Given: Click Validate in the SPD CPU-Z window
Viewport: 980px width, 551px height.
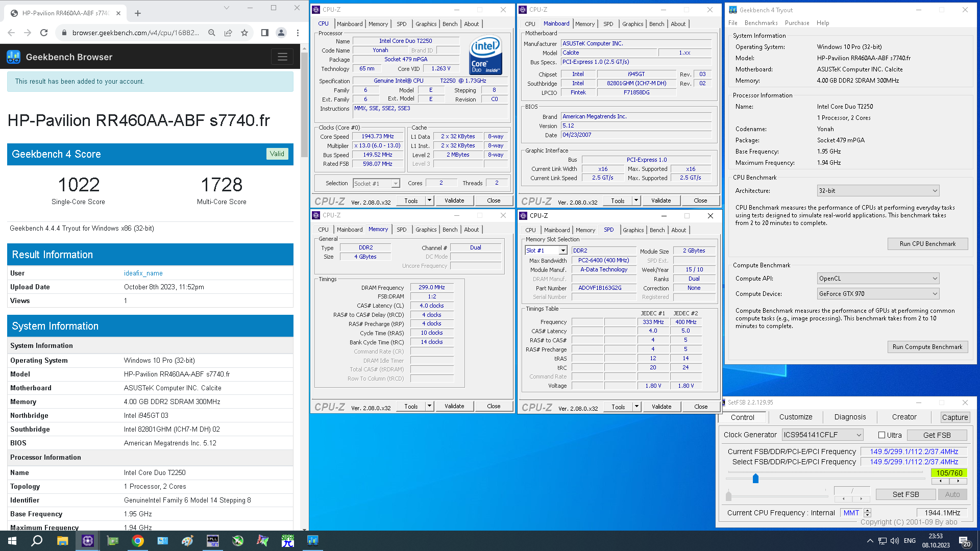Looking at the screenshot, I should pos(661,407).
